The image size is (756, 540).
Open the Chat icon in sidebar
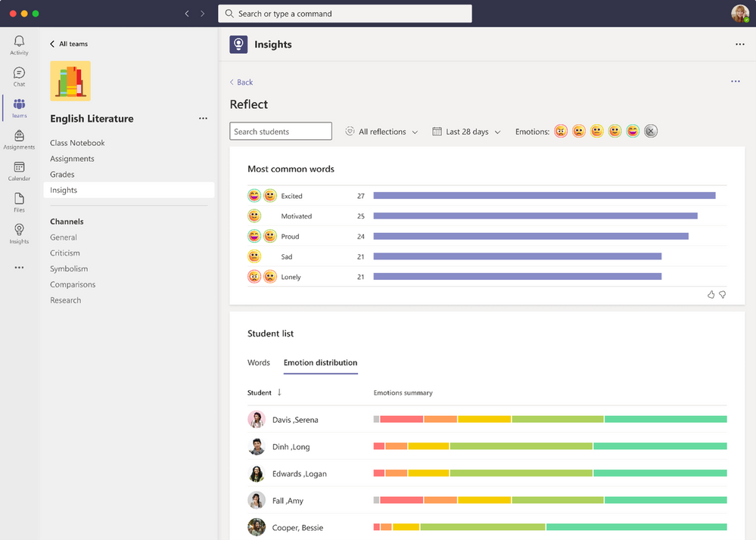pyautogui.click(x=19, y=76)
